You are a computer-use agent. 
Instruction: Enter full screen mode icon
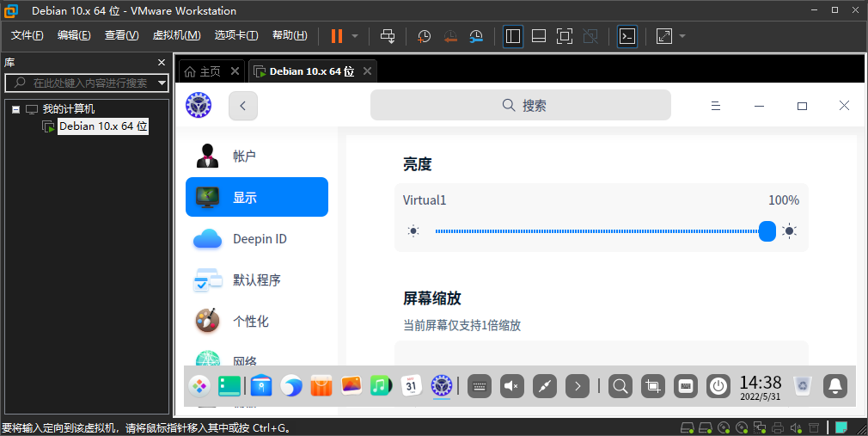pos(564,36)
